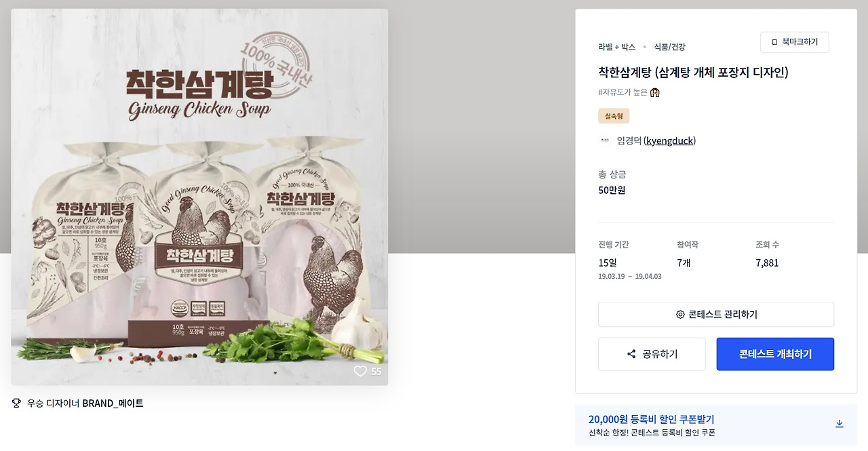Click the share icon beside 공유하기
868x451 pixels.
(631, 354)
